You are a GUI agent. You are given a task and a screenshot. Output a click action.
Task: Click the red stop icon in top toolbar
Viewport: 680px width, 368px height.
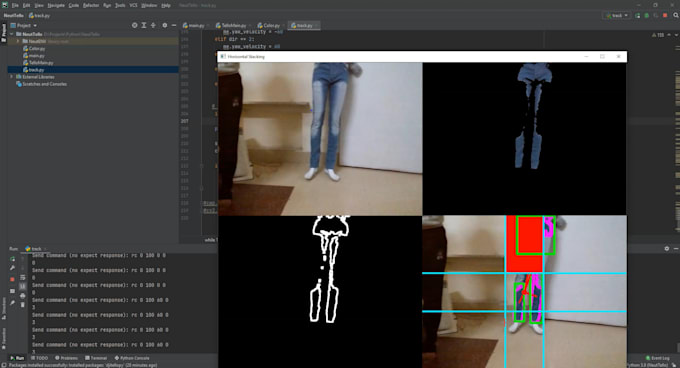click(x=665, y=16)
